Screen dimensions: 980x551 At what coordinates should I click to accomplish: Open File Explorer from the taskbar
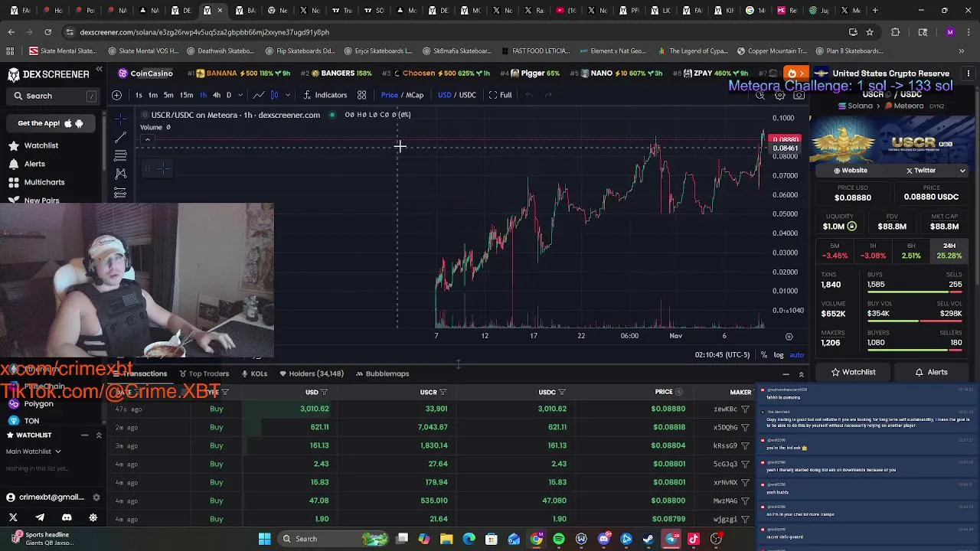click(446, 539)
